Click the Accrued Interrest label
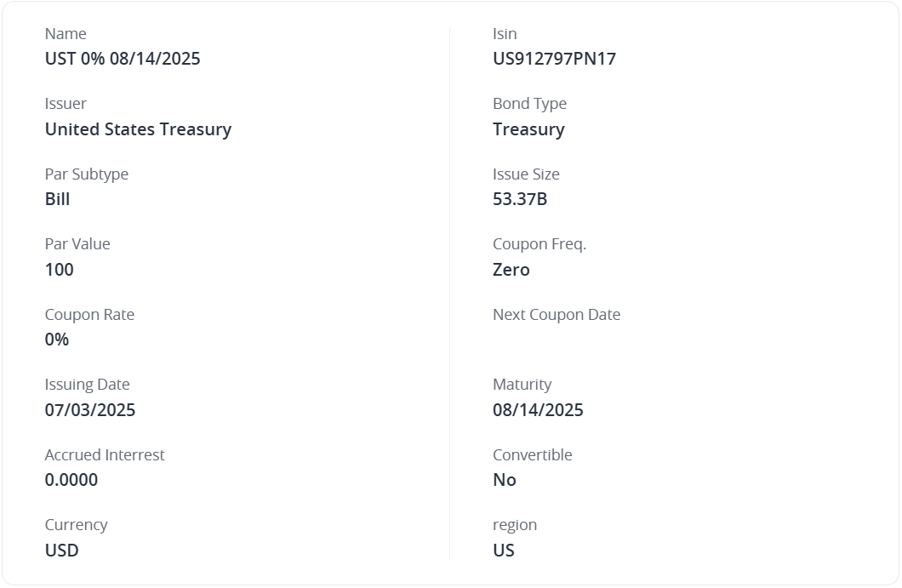Viewport: 902px width, 588px height. point(105,455)
